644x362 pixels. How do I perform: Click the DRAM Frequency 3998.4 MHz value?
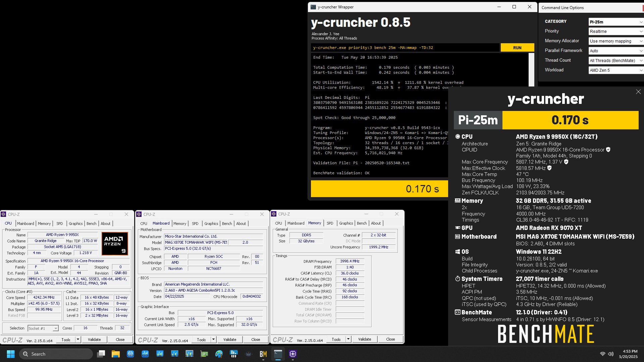pyautogui.click(x=350, y=261)
